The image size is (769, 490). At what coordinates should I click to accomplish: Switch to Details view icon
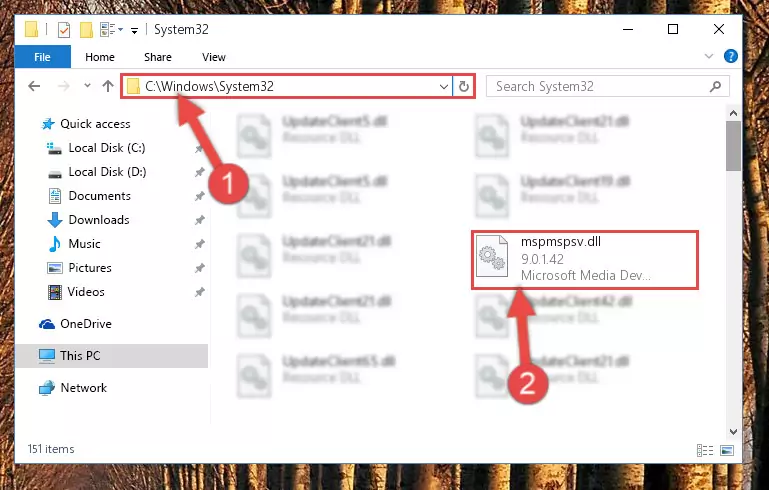pyautogui.click(x=705, y=450)
